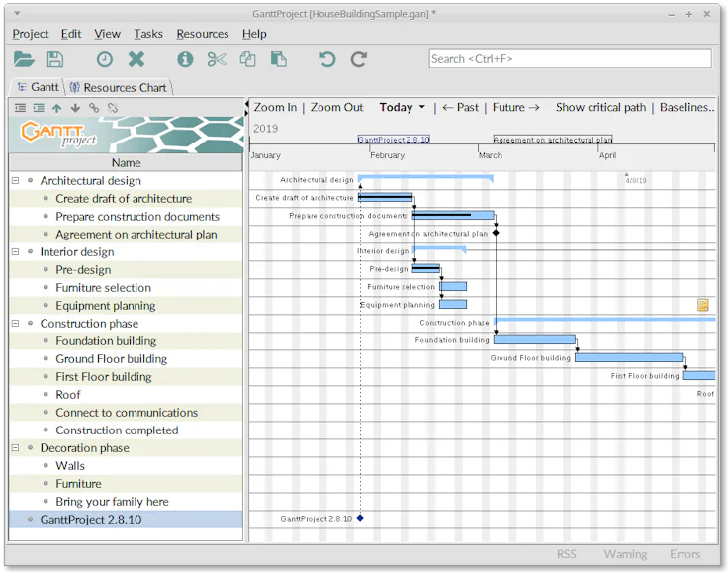Screen dimensions: 728x573
Task: Select Prepare construction documents bar in chart
Action: pos(453,215)
